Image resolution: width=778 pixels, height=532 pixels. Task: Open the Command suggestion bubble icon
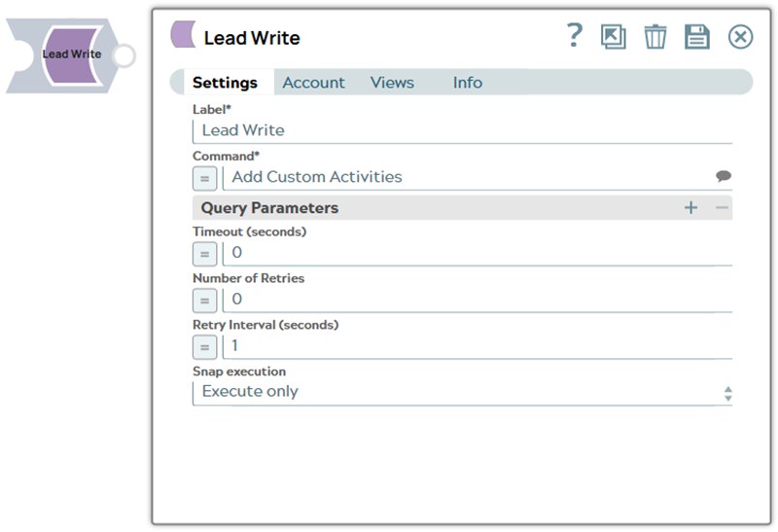(x=724, y=176)
